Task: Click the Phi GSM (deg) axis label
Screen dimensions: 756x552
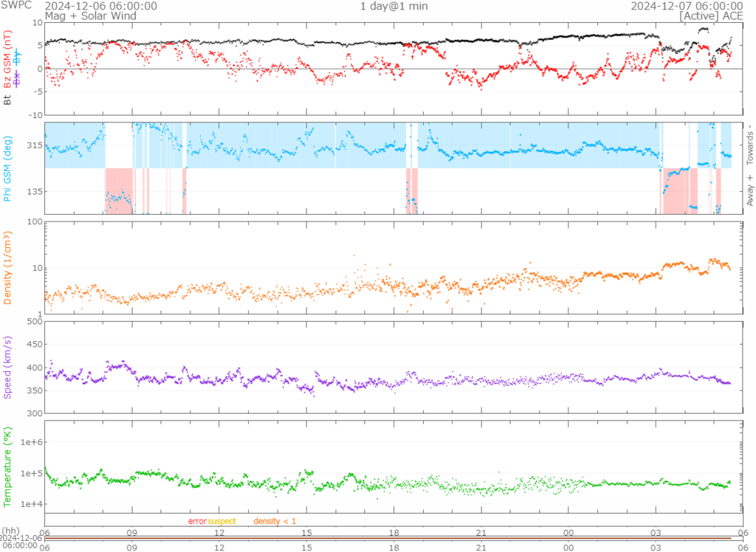Action: tap(8, 168)
